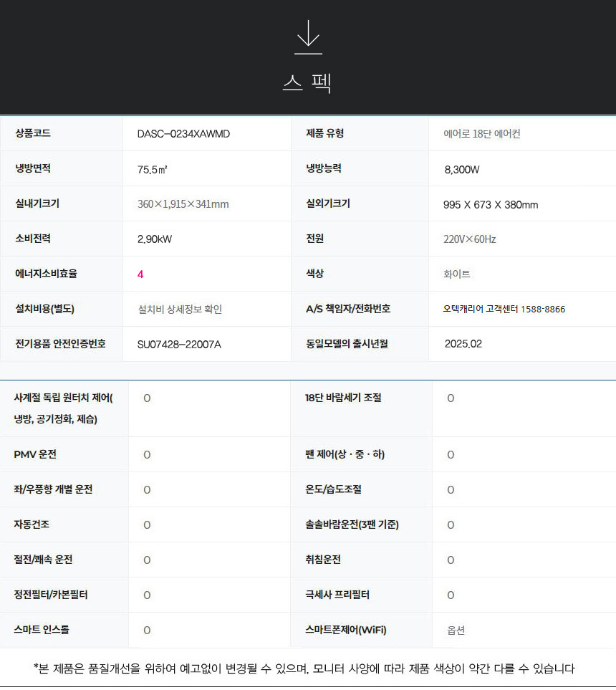The height and width of the screenshot is (690, 616).
Task: Click the 18단 바람세기 조절 label
Action: (x=343, y=398)
